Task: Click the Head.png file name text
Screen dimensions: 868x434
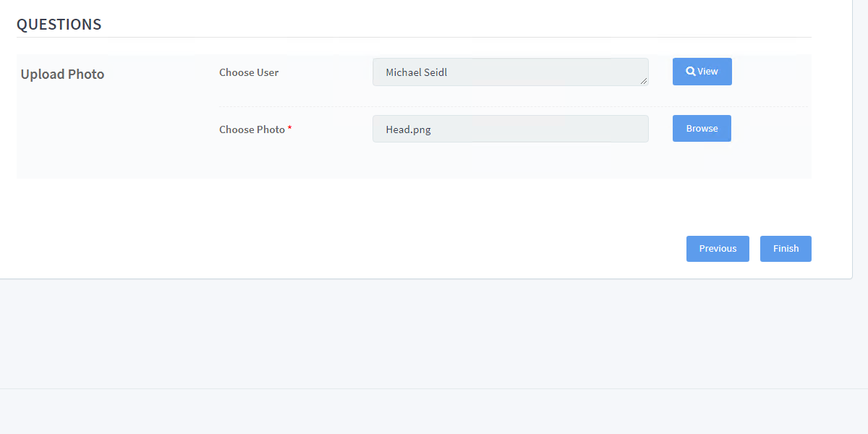Action: [408, 130]
